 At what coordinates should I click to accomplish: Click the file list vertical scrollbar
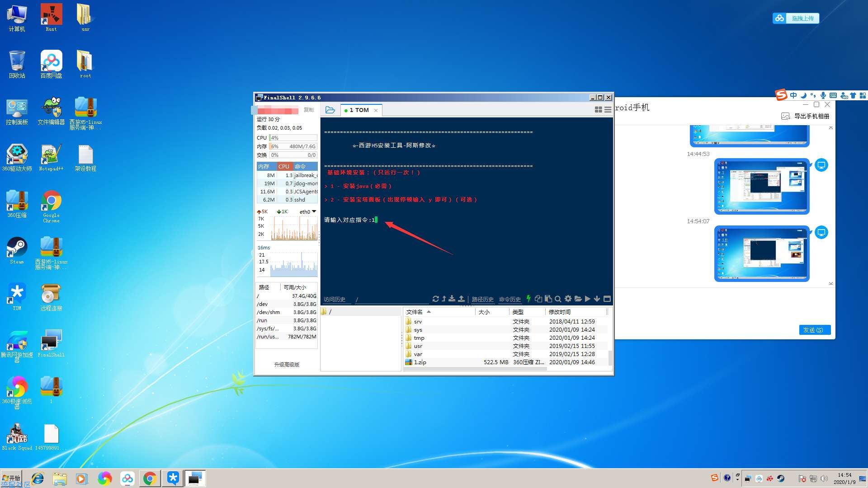pos(610,357)
